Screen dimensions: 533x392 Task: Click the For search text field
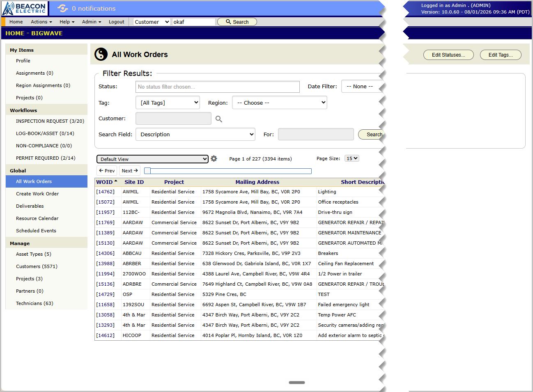(316, 134)
